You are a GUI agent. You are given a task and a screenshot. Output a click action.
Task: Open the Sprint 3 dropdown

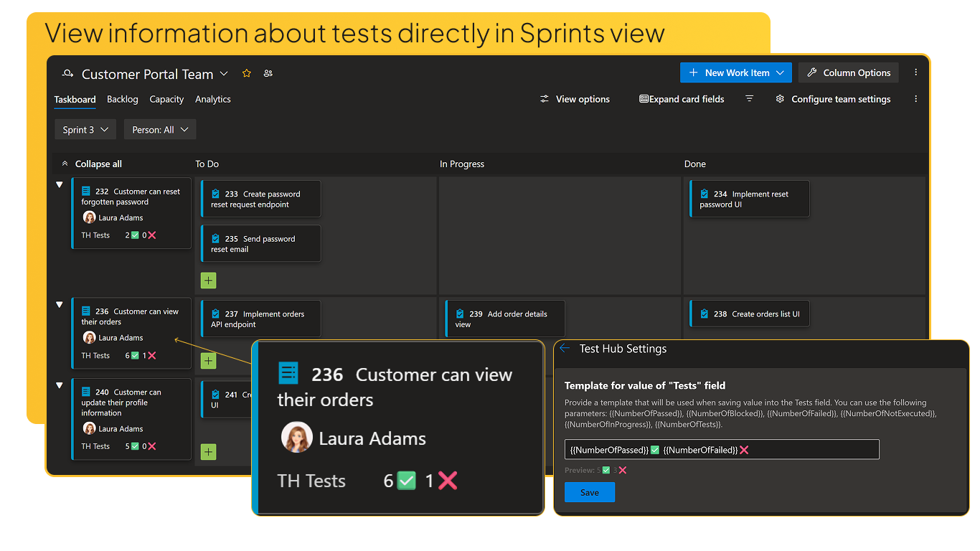tap(85, 129)
